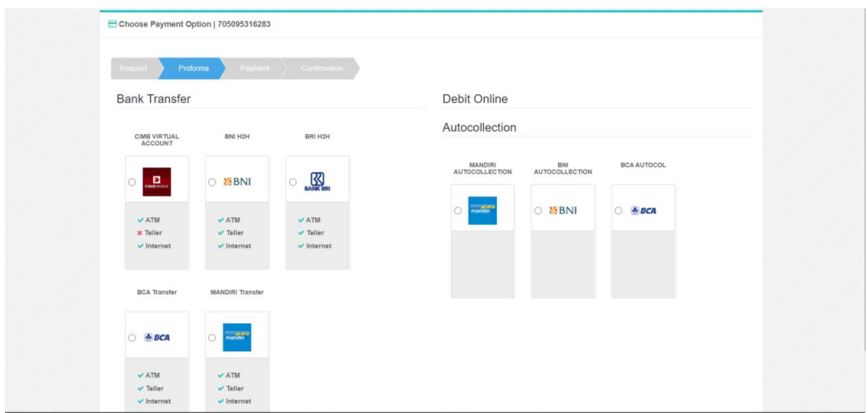The width and height of the screenshot is (868, 413).
Task: Click the Mandiri Autocollection logo
Action: (x=482, y=210)
